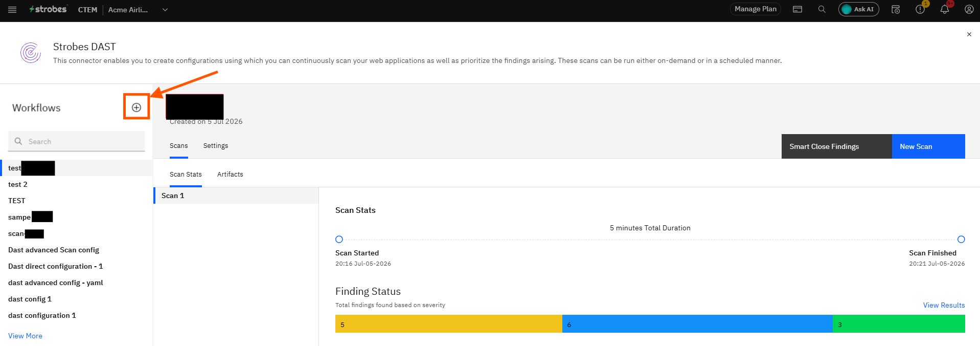Open the Artifacts tab
This screenshot has width=980, height=346.
pyautogui.click(x=230, y=175)
